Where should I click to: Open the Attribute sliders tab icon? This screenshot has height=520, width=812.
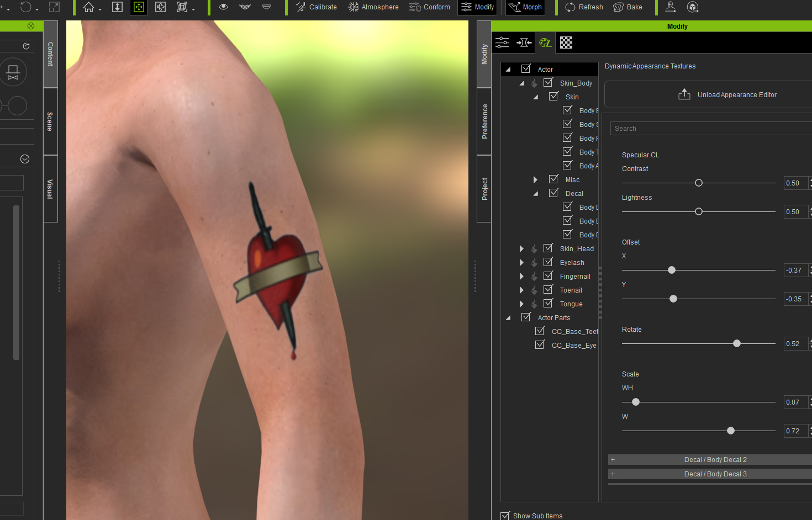pyautogui.click(x=502, y=43)
